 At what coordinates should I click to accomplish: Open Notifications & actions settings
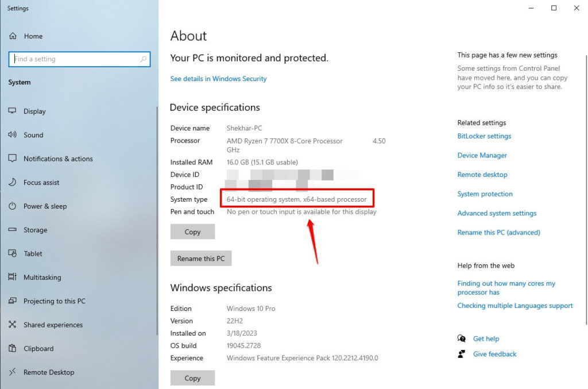click(x=58, y=159)
